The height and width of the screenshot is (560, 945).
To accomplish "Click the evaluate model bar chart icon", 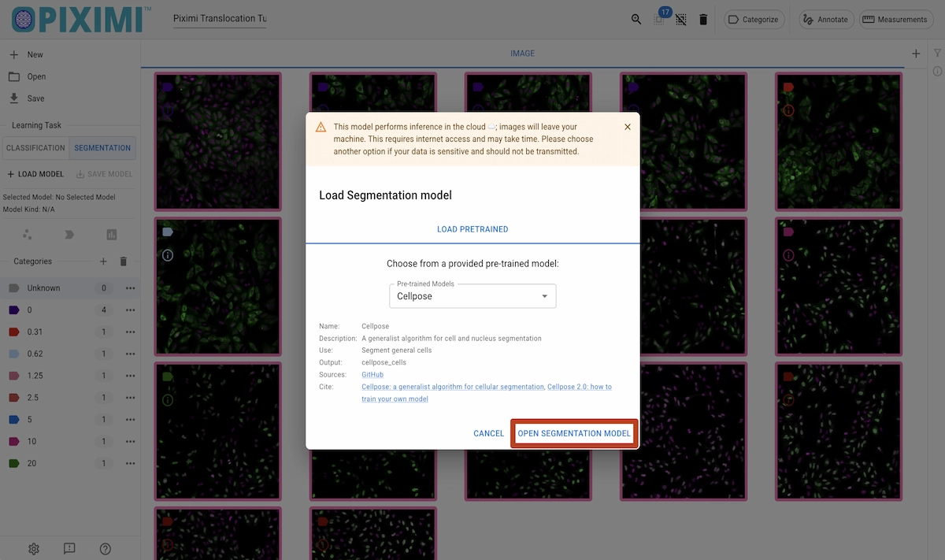I will click(x=111, y=235).
